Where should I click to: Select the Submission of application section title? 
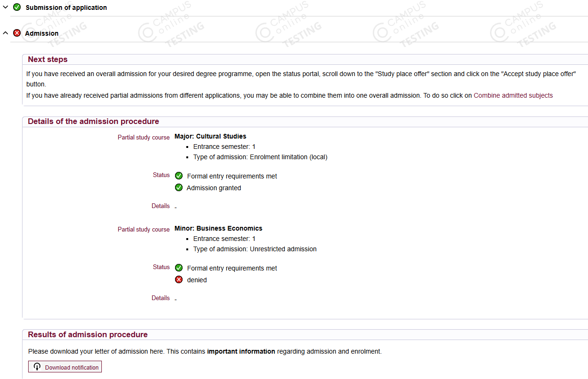tap(66, 8)
